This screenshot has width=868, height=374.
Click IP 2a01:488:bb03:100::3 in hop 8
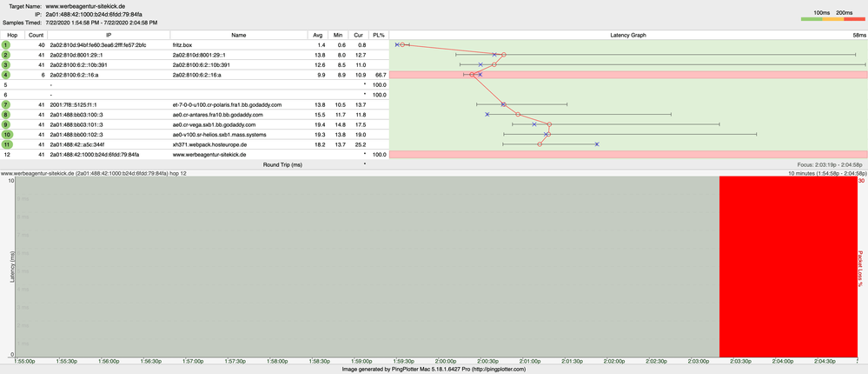76,115
